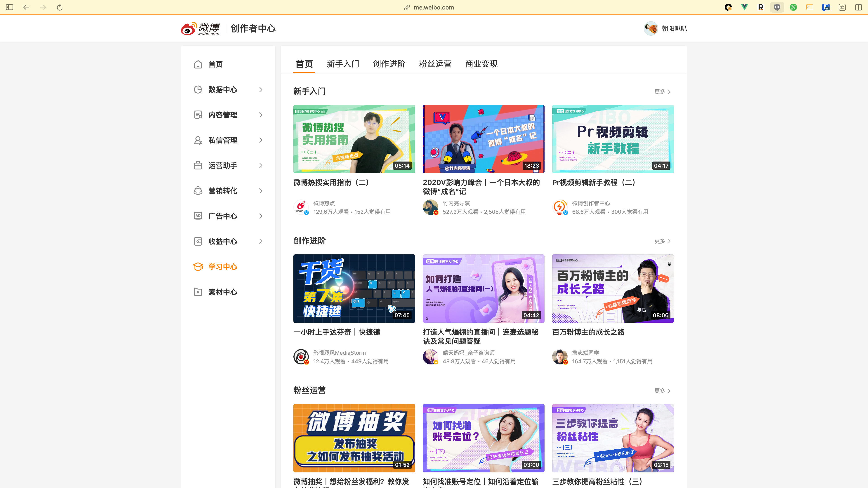Expand the 私信管理 chevron
This screenshot has width=868, height=488.
click(x=261, y=140)
